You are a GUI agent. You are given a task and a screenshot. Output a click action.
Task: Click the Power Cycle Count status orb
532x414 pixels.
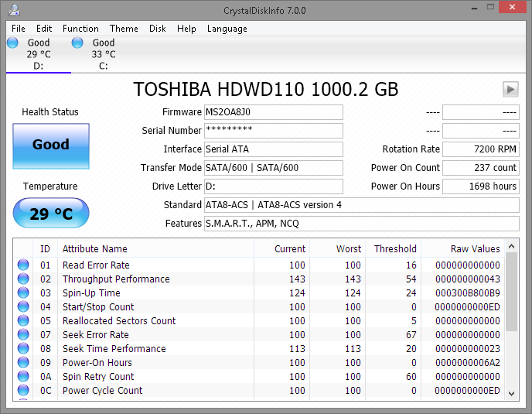(x=23, y=391)
